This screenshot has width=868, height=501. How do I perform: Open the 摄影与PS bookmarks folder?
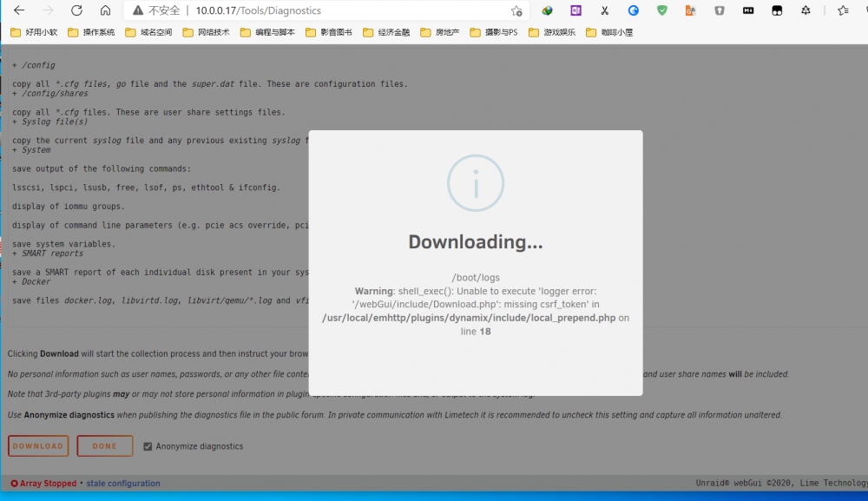point(494,32)
